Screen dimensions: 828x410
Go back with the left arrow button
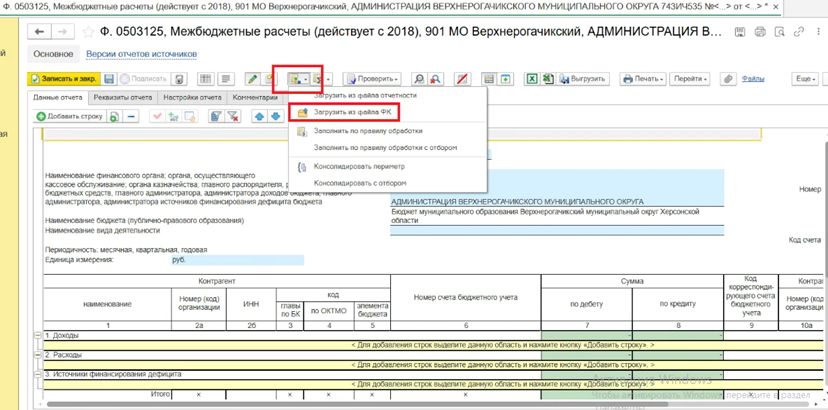[x=39, y=32]
